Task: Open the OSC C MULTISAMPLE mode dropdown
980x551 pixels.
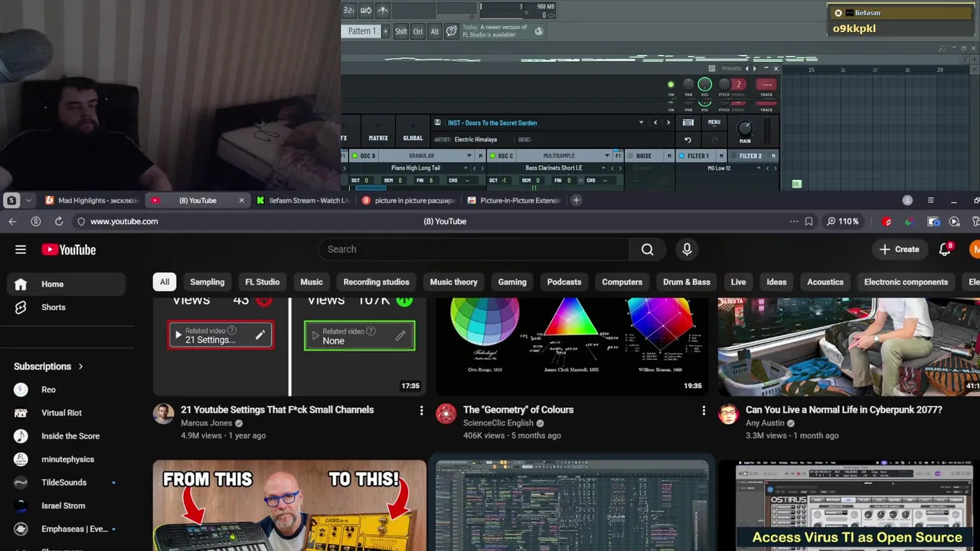Action: (565, 156)
